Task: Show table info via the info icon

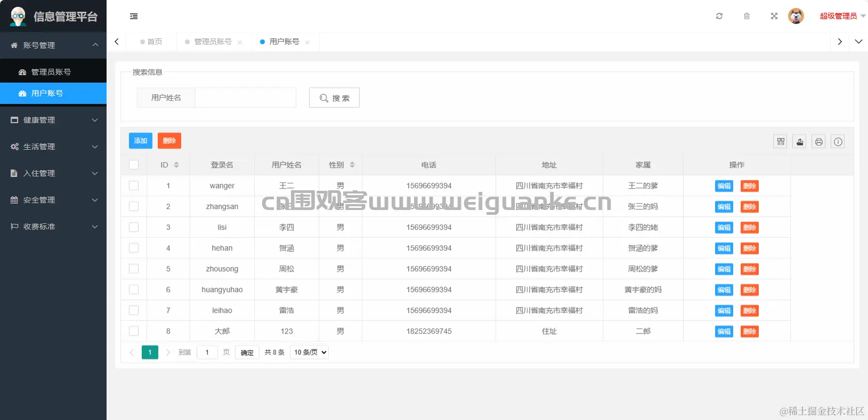Action: 838,141
